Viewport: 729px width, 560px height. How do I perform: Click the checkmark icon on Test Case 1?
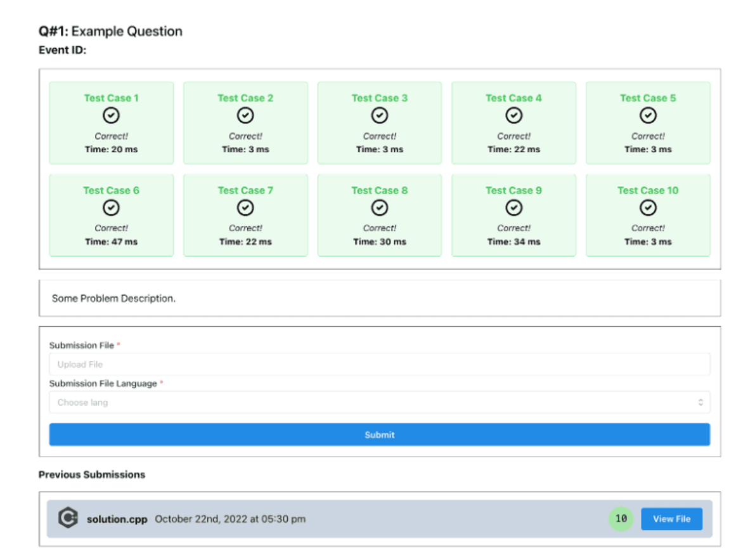(x=111, y=116)
